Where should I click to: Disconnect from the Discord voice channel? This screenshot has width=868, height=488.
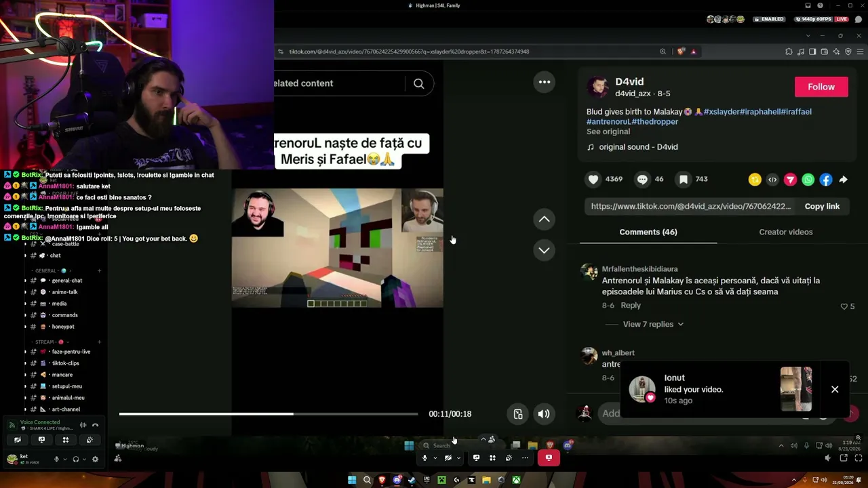pyautogui.click(x=96, y=426)
